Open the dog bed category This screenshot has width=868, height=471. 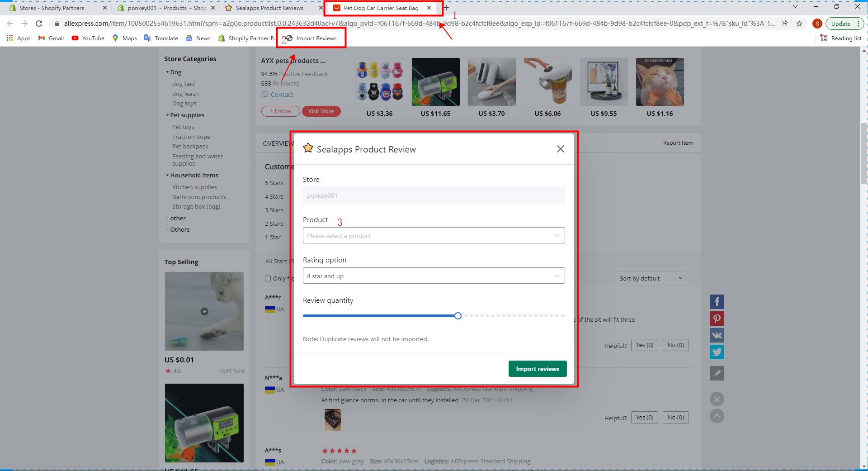[x=183, y=84]
